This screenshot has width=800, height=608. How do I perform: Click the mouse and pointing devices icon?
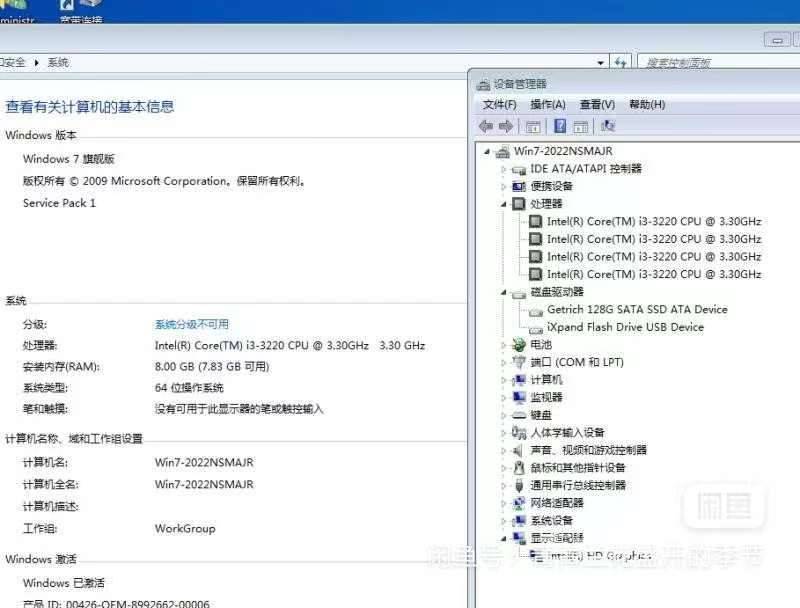tap(519, 468)
